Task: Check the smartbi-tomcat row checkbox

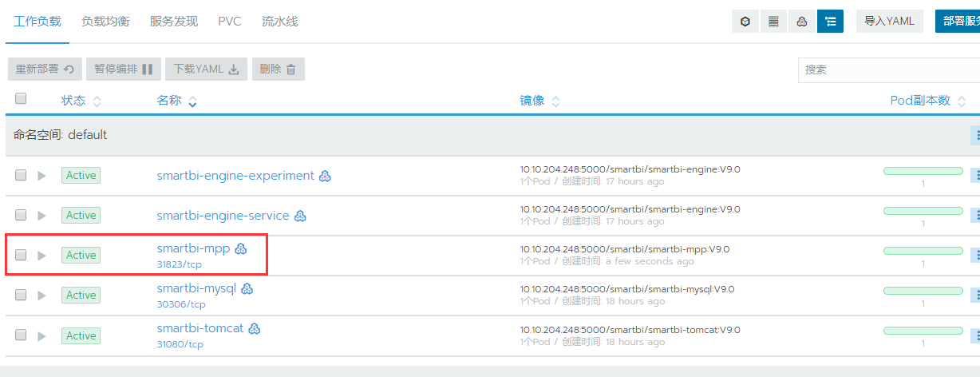Action: [21, 335]
